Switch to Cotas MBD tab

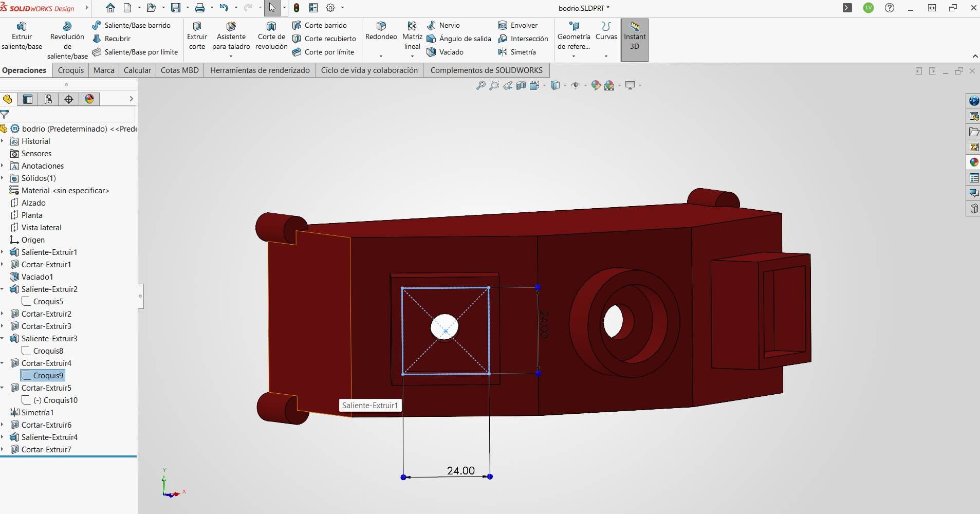[179, 70]
